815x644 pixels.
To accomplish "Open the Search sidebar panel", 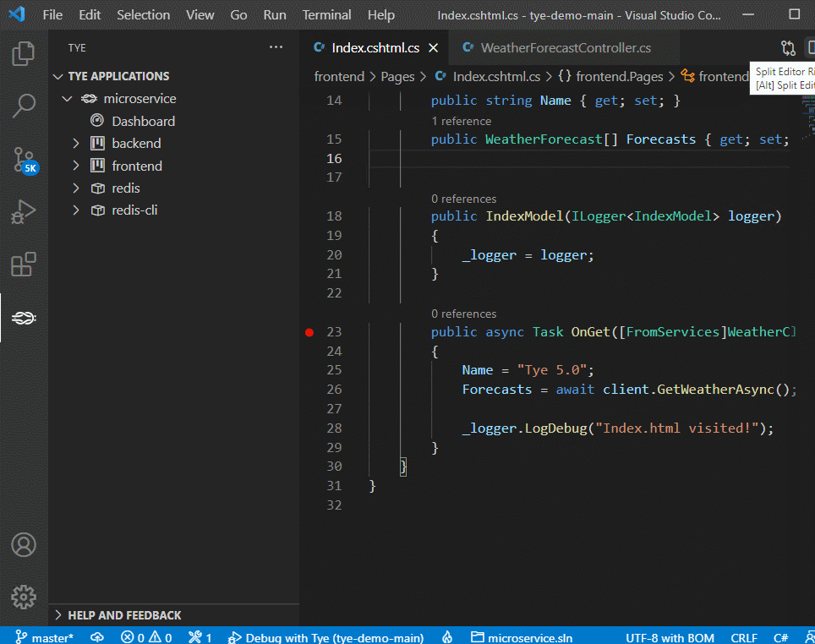I will tap(23, 106).
